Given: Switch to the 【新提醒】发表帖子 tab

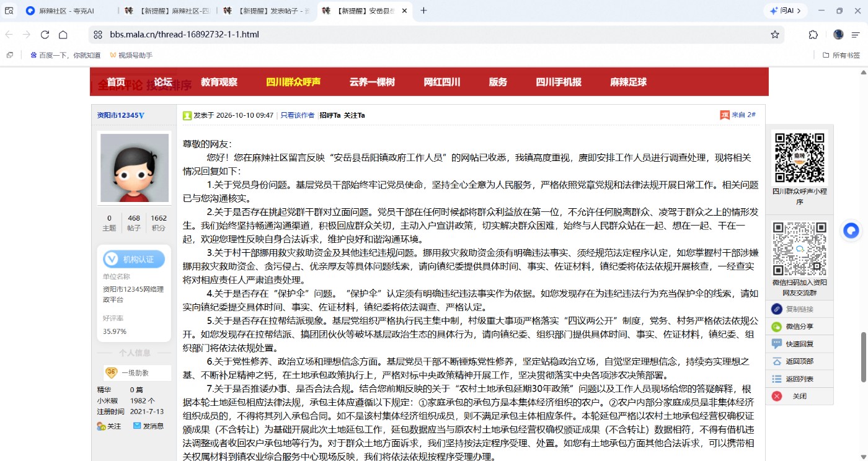Looking at the screenshot, I should [x=267, y=11].
